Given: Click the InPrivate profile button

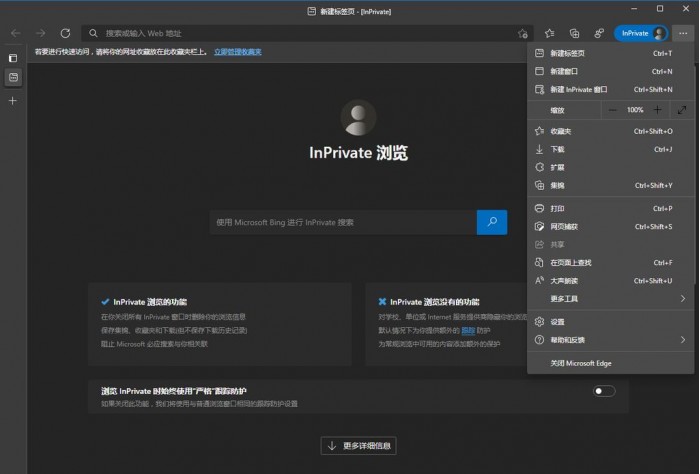Looking at the screenshot, I should click(640, 33).
